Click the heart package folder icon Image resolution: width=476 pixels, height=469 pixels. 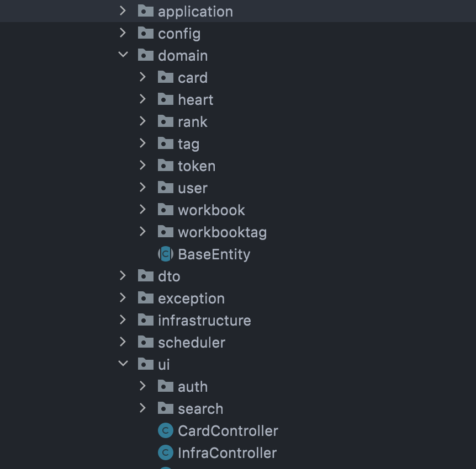(x=166, y=99)
